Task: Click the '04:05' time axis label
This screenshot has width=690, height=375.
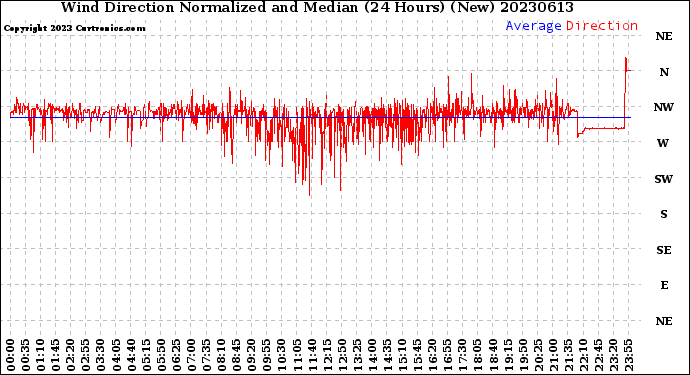Action: click(x=116, y=355)
